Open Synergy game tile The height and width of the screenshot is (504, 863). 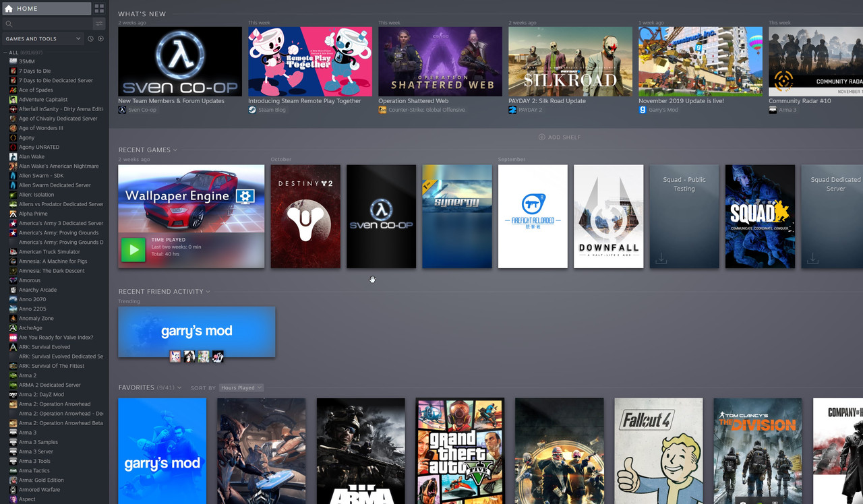(x=457, y=216)
